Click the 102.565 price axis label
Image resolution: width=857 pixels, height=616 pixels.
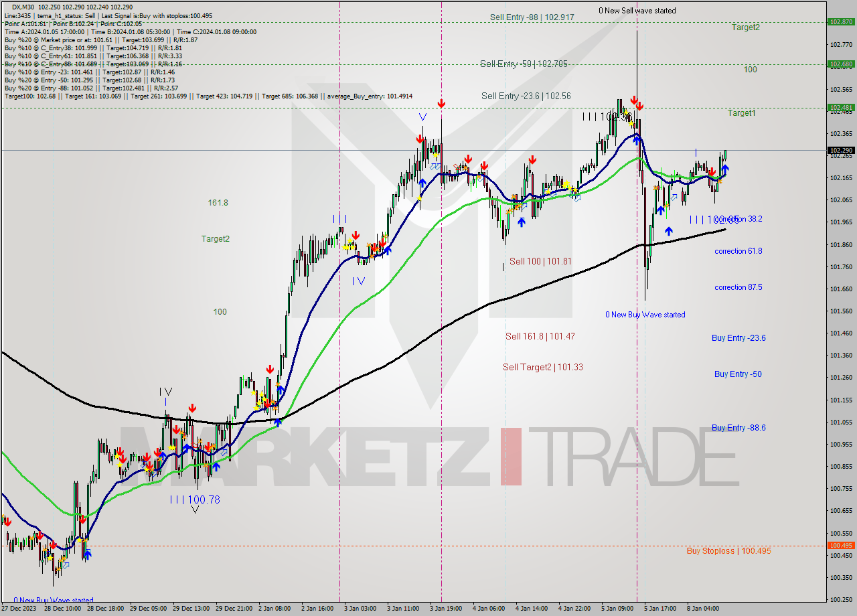click(x=841, y=89)
